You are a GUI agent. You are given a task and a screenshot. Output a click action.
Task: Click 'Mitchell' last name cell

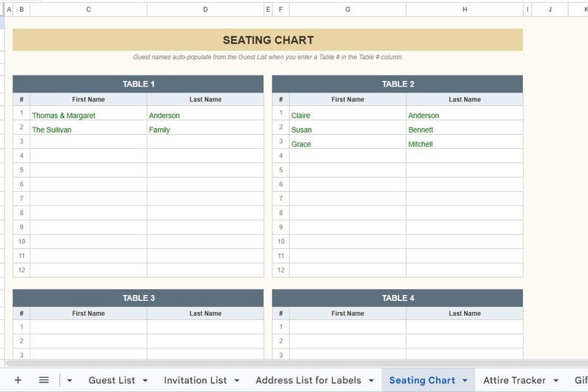coord(464,142)
